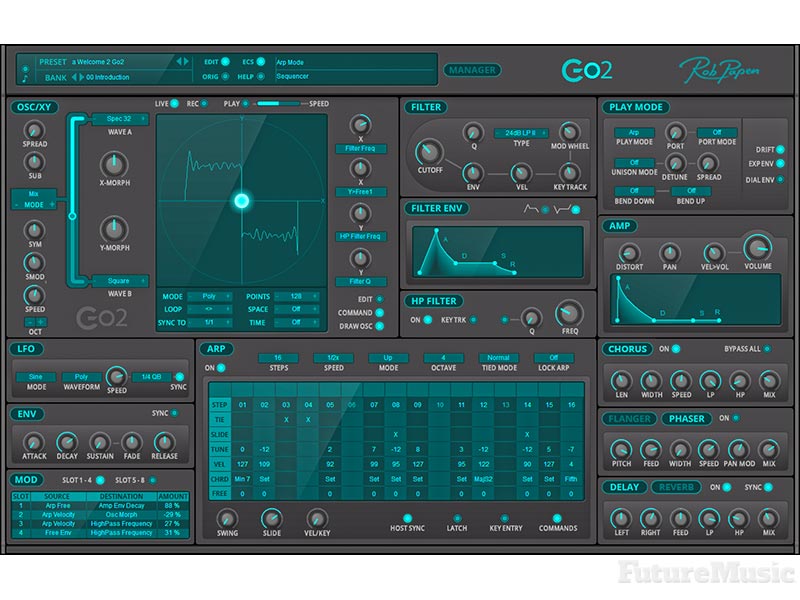Screen dimensions: 800x600
Task: Open the Wave B Square selector
Action: pyautogui.click(x=120, y=281)
